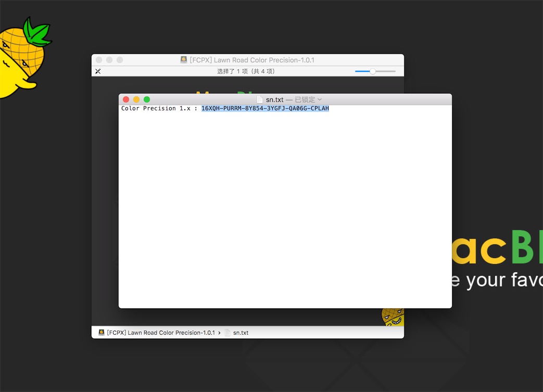Close the sn.txt window with red button
543x392 pixels.
(126, 99)
